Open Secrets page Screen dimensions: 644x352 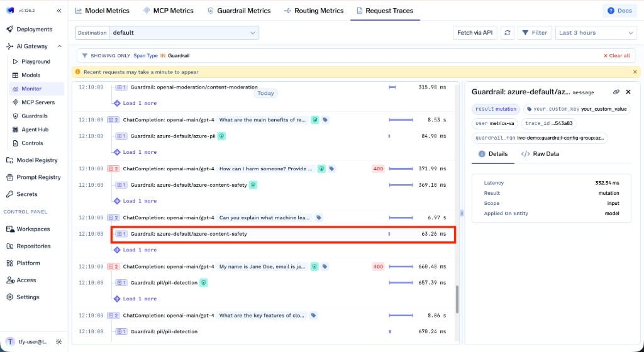pyautogui.click(x=26, y=194)
